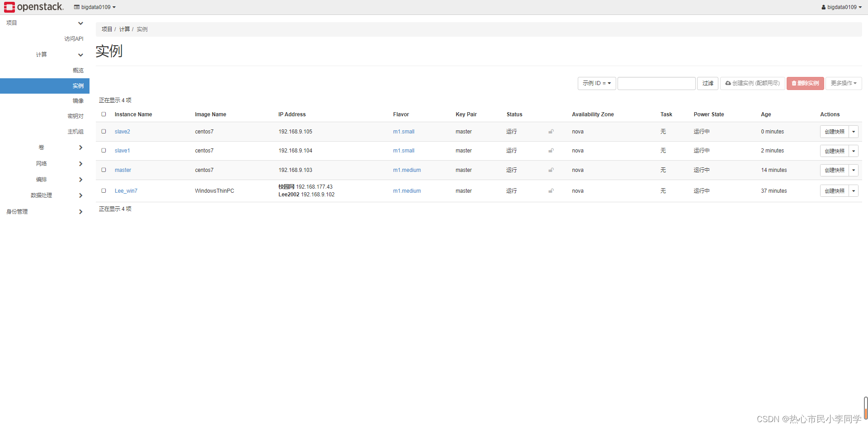Click the 过滤 filter button
Screen dimensions: 868x428
(708, 83)
